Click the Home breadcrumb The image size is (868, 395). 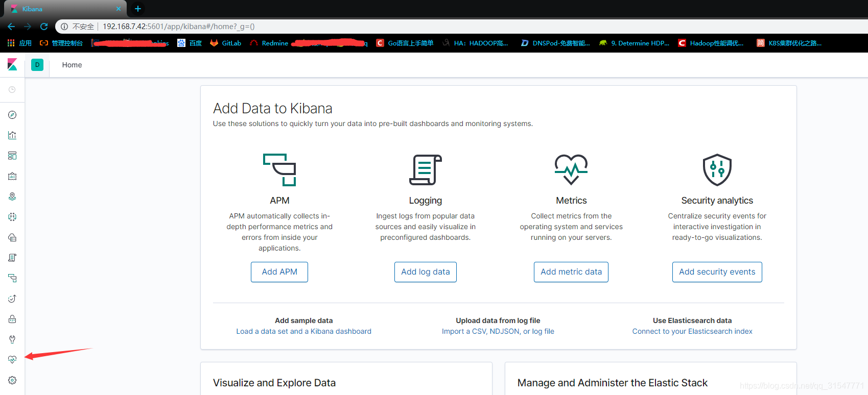pos(72,65)
